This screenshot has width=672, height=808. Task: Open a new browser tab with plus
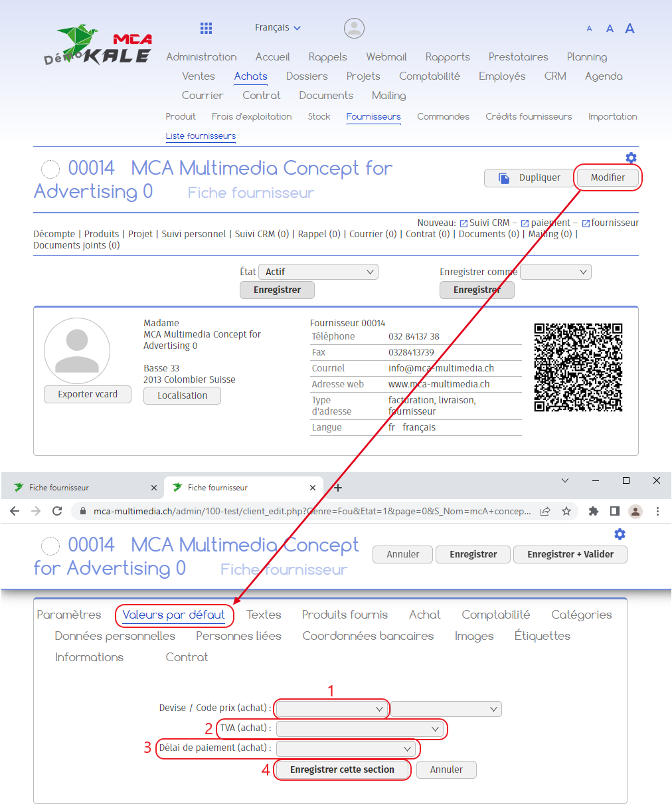pyautogui.click(x=338, y=488)
